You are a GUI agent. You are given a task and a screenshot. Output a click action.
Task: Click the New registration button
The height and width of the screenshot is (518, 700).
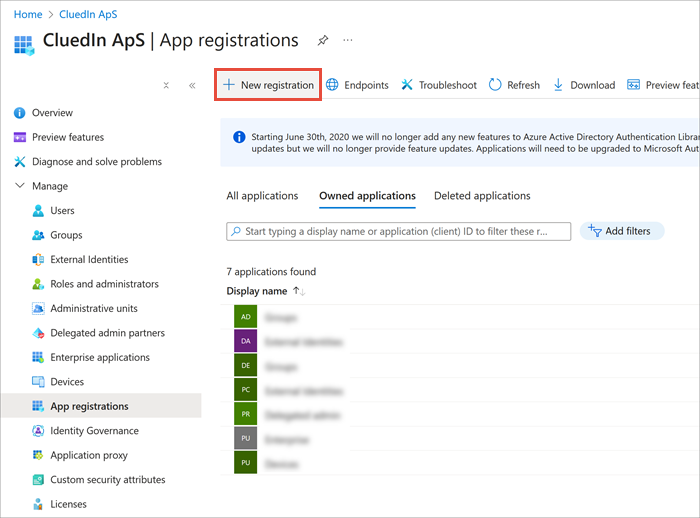[x=268, y=85]
